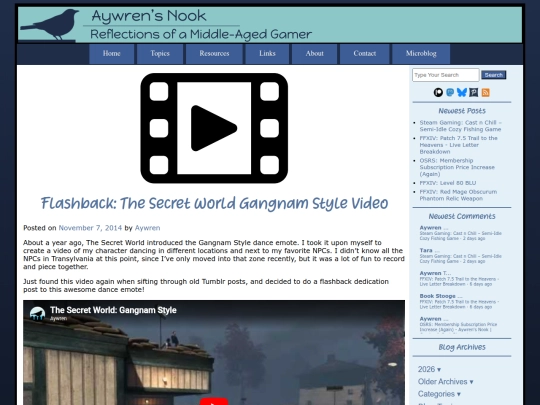Click the Aywren channel name on video

(58, 319)
